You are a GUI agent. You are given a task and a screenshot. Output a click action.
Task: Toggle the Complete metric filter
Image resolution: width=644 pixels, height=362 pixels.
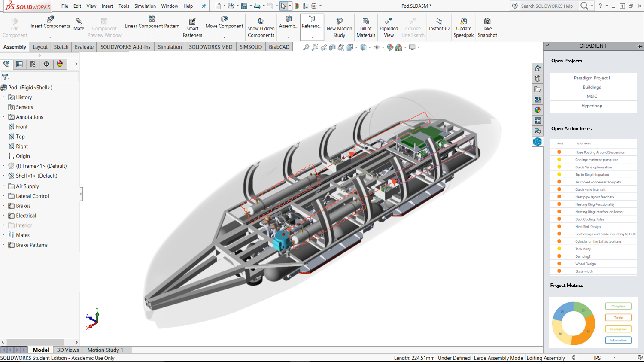(x=618, y=306)
